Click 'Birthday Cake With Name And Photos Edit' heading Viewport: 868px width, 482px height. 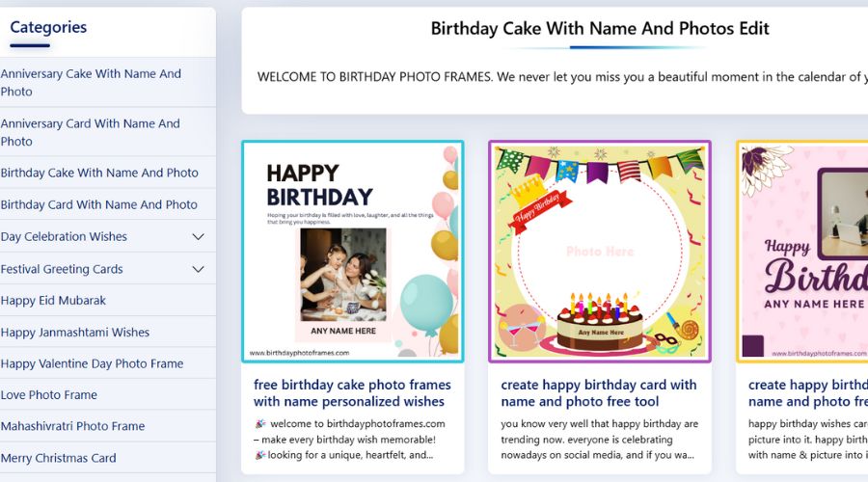coord(600,29)
